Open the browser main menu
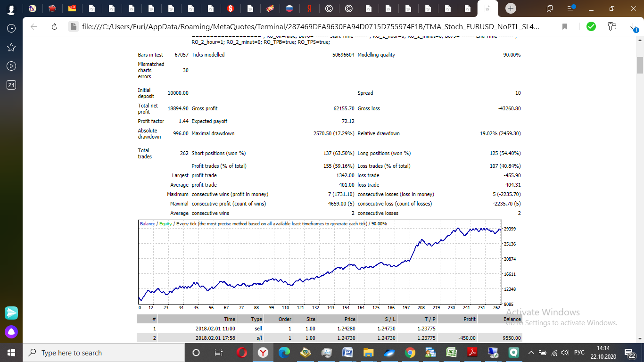This screenshot has width=644, height=362. coord(571,8)
